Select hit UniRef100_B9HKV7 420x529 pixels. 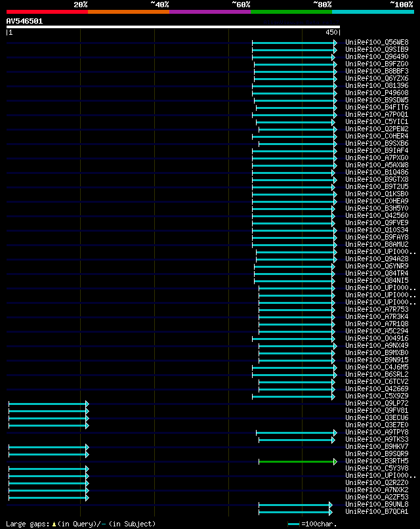coord(377,446)
